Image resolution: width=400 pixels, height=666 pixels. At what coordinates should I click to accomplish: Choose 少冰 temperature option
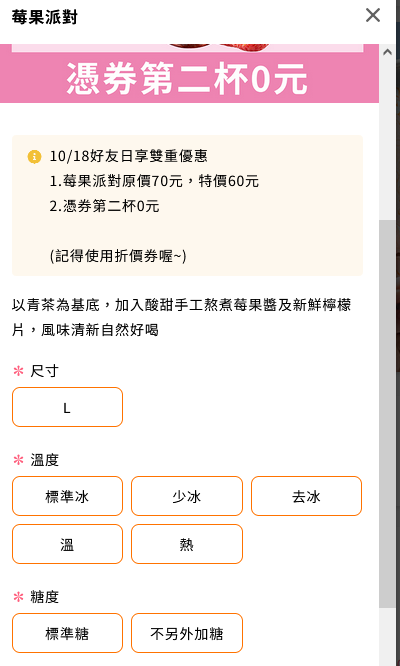click(x=187, y=496)
